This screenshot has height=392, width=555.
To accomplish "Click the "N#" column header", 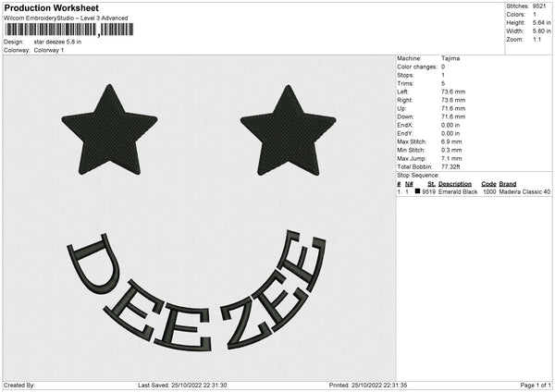I will [x=409, y=184].
